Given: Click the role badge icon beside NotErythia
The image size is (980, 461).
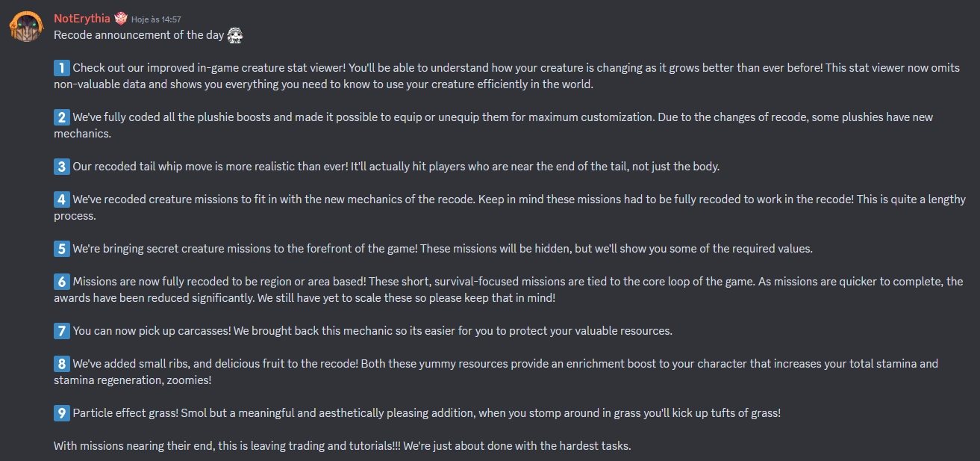Looking at the screenshot, I should coord(121,19).
